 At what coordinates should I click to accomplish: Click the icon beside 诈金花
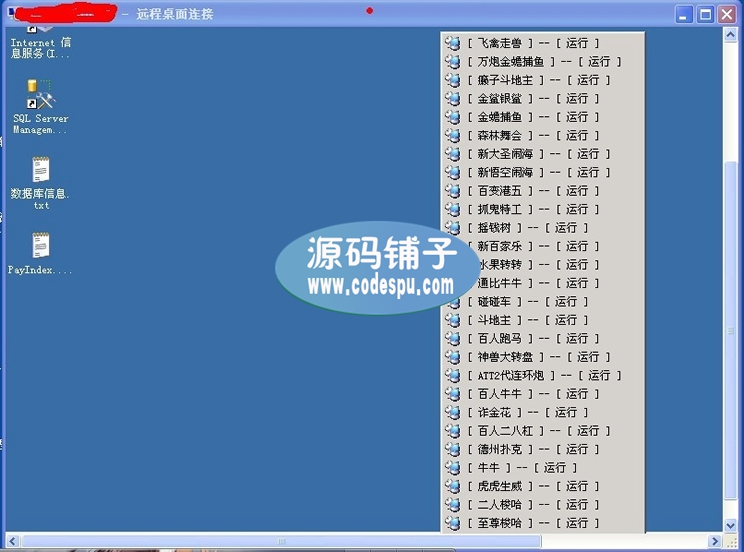tap(453, 412)
